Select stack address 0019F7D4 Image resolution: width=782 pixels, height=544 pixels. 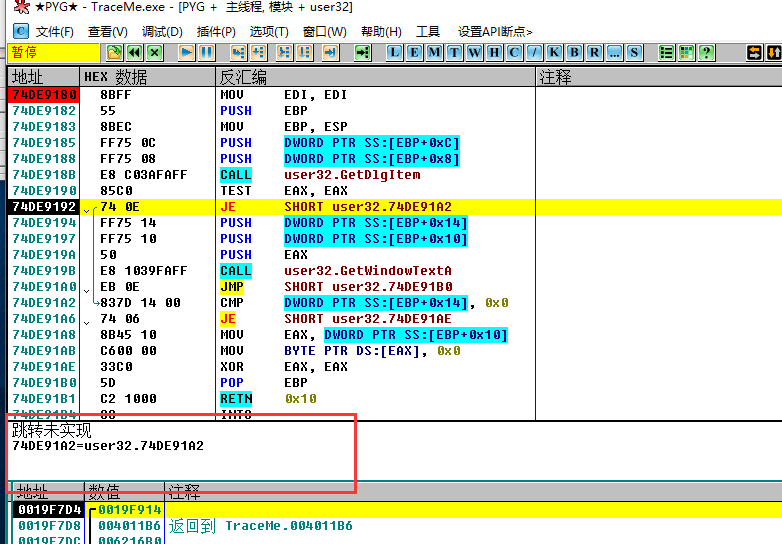[x=49, y=510]
